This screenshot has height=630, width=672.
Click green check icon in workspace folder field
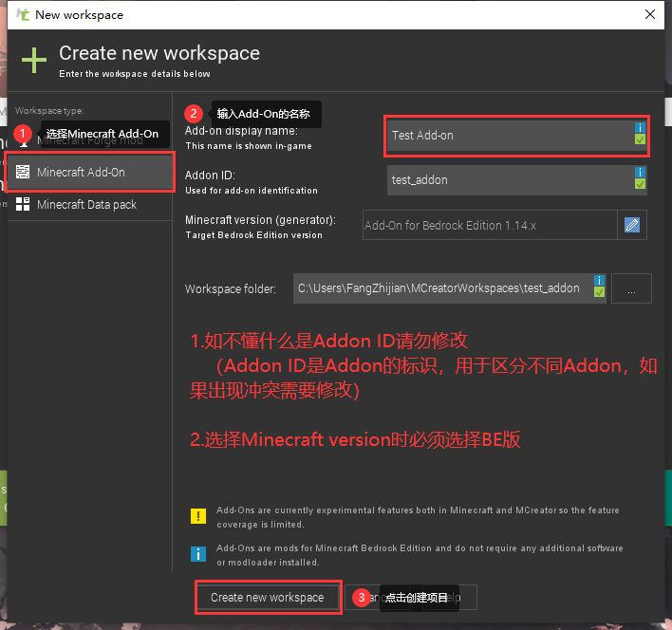click(x=599, y=292)
